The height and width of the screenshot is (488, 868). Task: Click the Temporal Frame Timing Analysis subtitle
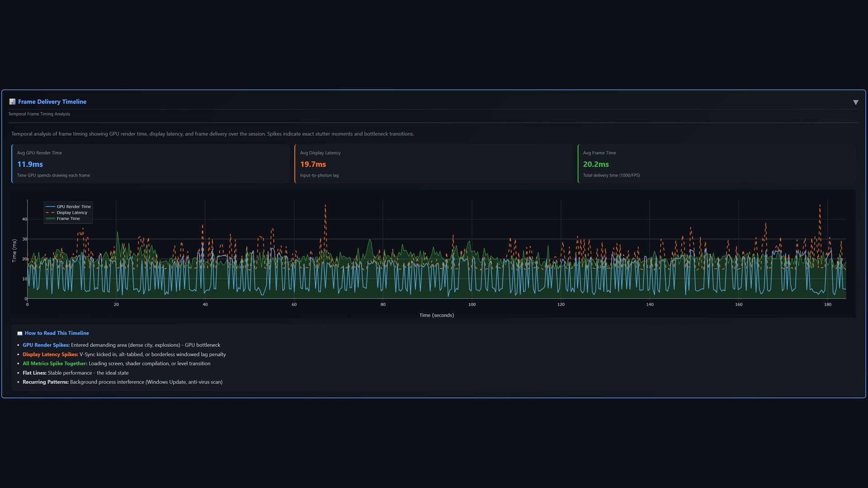[x=39, y=114]
